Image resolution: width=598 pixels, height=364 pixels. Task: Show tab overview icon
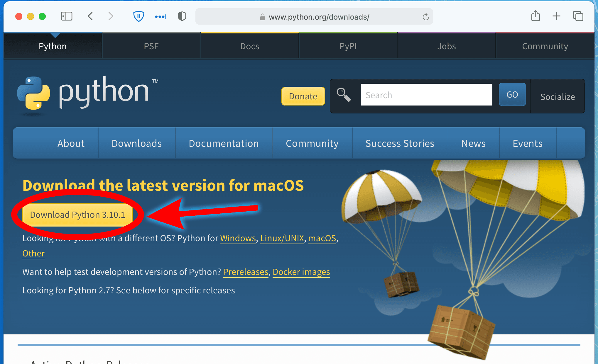[x=578, y=16]
